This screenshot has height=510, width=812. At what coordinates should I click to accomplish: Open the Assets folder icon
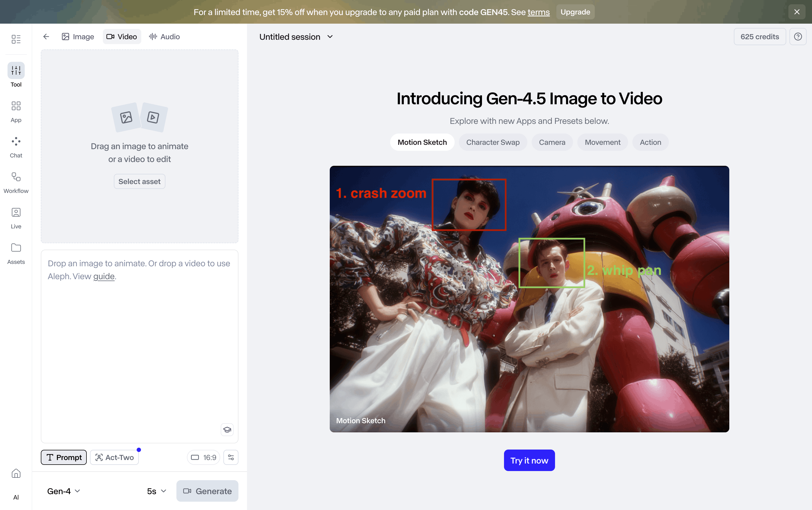(16, 248)
